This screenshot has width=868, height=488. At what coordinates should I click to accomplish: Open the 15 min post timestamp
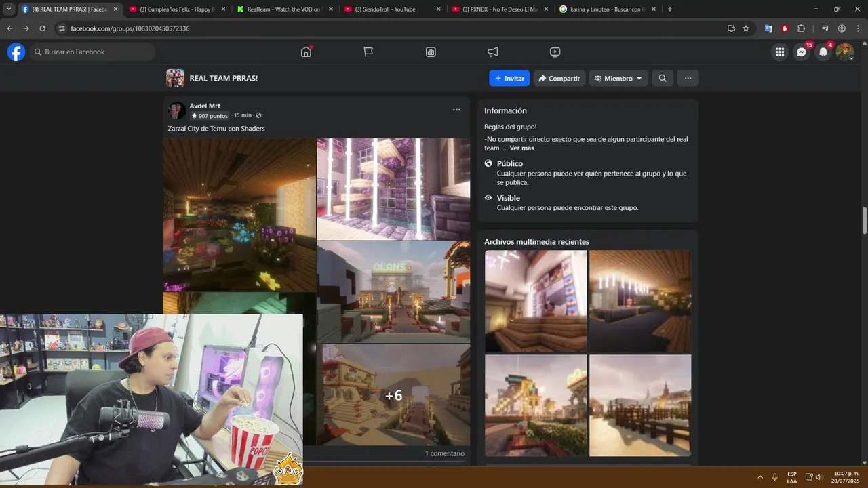click(x=242, y=115)
